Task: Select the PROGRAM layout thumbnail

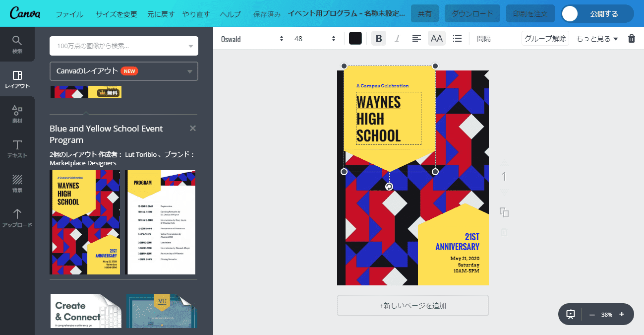Action: click(x=161, y=222)
